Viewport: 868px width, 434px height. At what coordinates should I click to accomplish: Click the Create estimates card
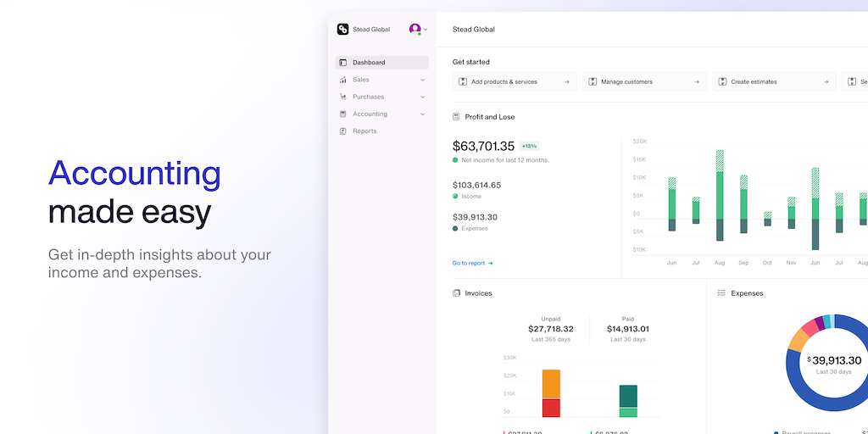774,81
